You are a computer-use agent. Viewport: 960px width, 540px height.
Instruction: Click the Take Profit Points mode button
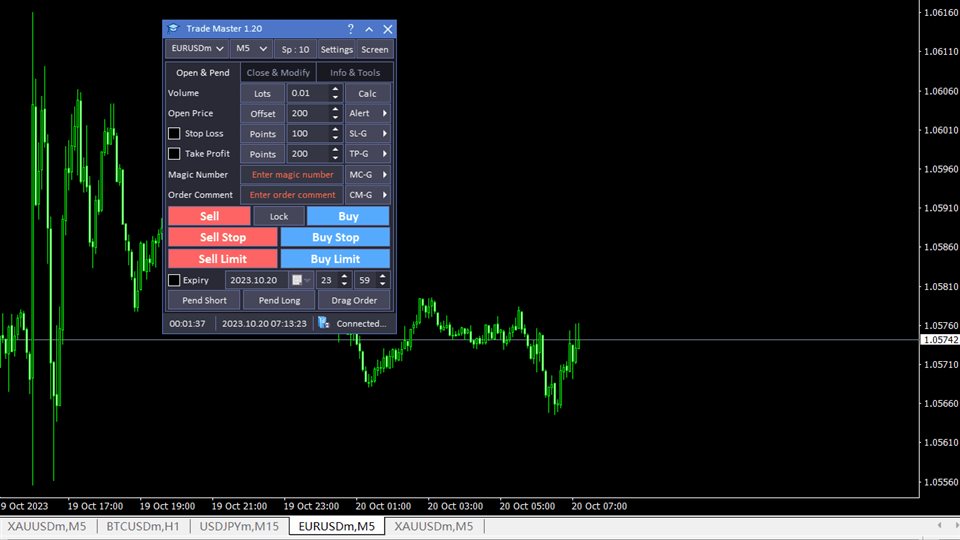tap(262, 154)
